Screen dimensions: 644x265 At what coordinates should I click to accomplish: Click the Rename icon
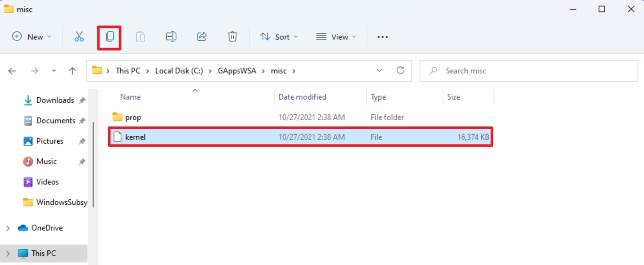pyautogui.click(x=171, y=37)
